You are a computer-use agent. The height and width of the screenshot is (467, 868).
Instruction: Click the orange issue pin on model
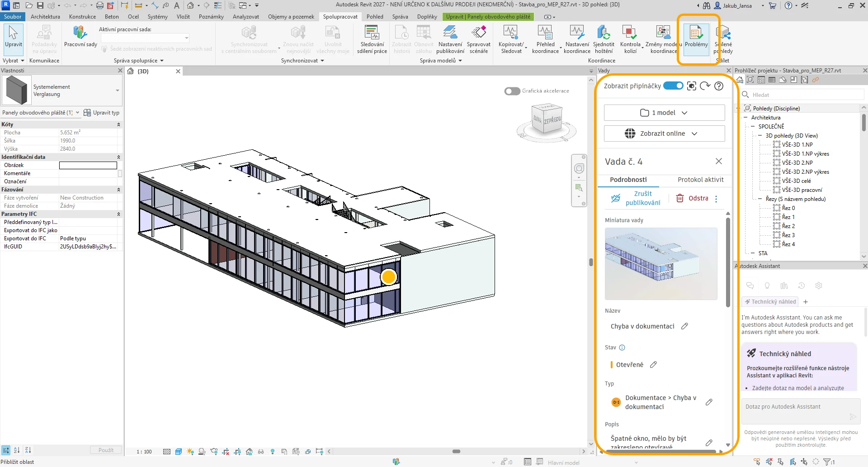click(x=388, y=277)
